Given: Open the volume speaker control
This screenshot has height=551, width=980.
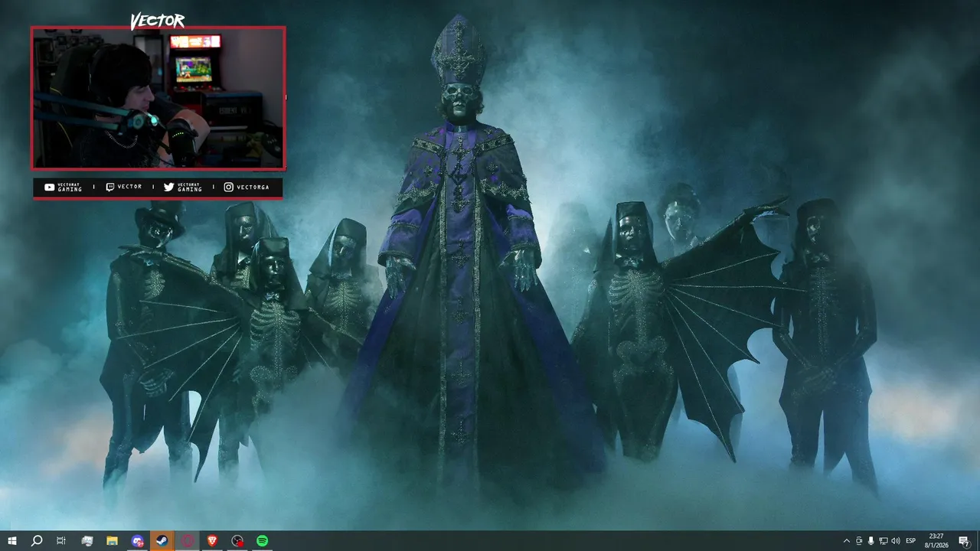Looking at the screenshot, I should point(896,541).
